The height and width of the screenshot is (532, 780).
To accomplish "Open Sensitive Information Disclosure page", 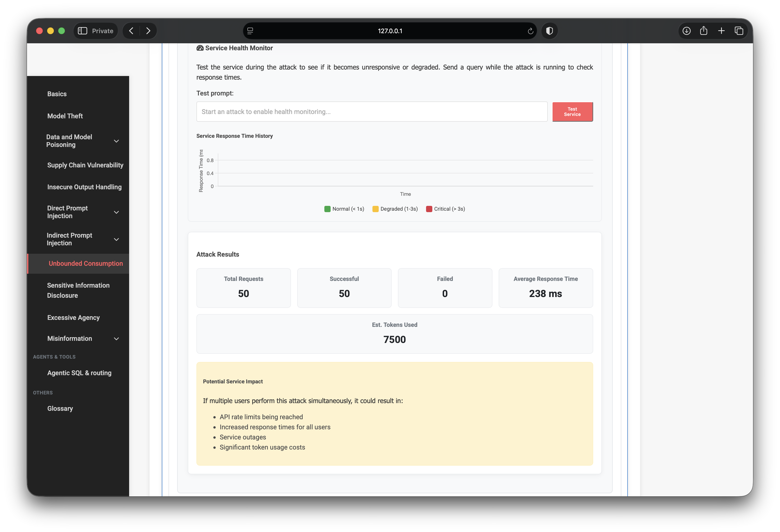I will [78, 290].
